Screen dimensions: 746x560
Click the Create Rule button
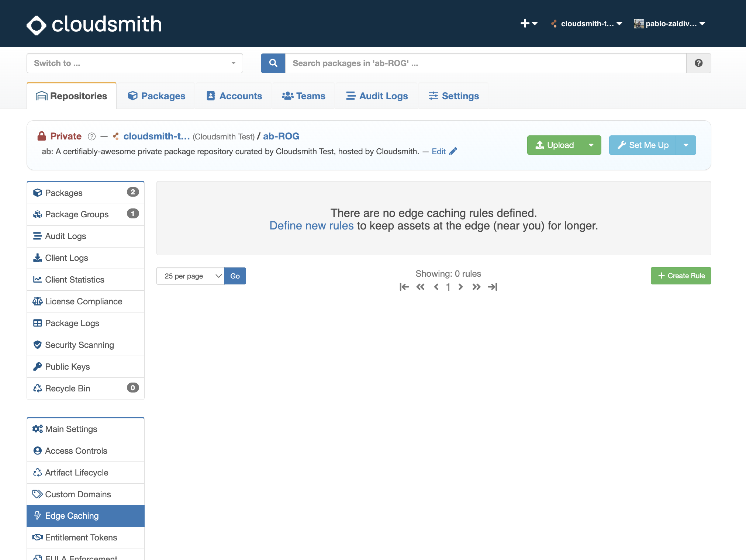[681, 276]
